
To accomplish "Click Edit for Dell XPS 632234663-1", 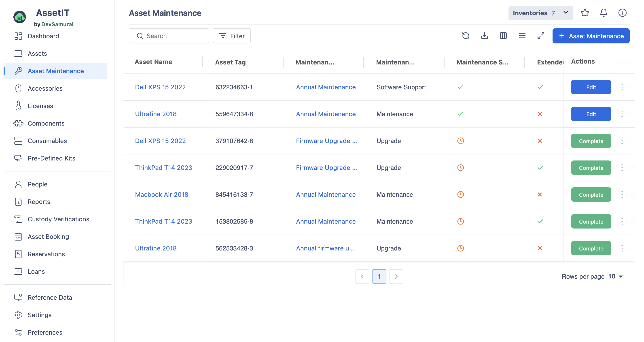I will [x=591, y=87].
